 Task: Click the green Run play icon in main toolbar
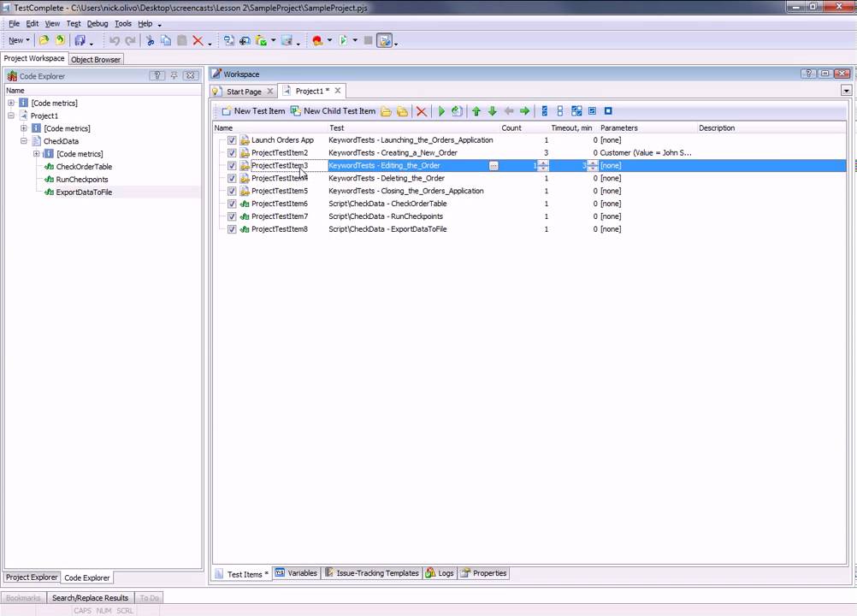343,40
